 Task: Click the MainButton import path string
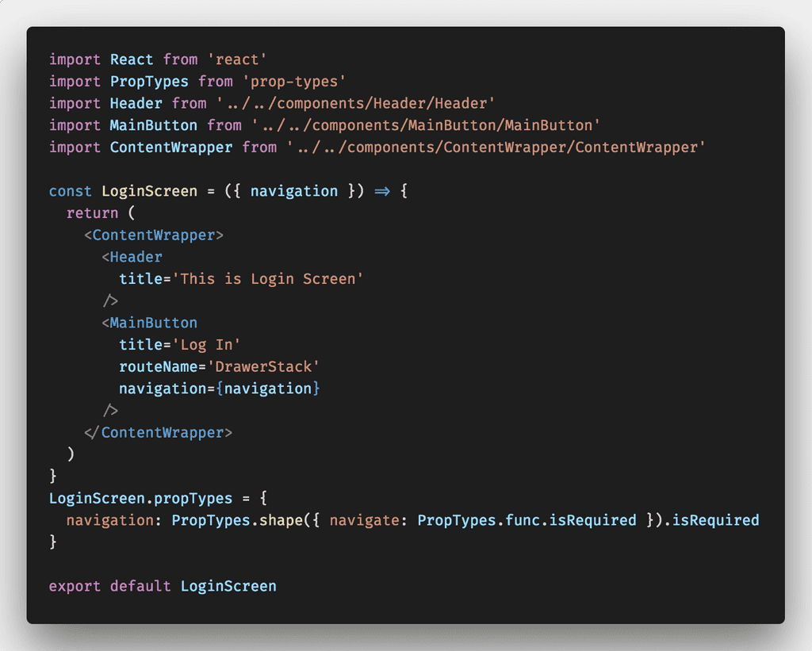tap(426, 125)
